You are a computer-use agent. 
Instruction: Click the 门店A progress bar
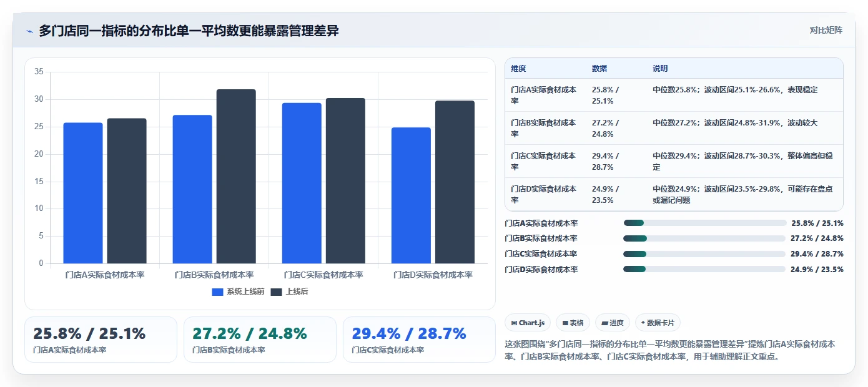(x=704, y=223)
